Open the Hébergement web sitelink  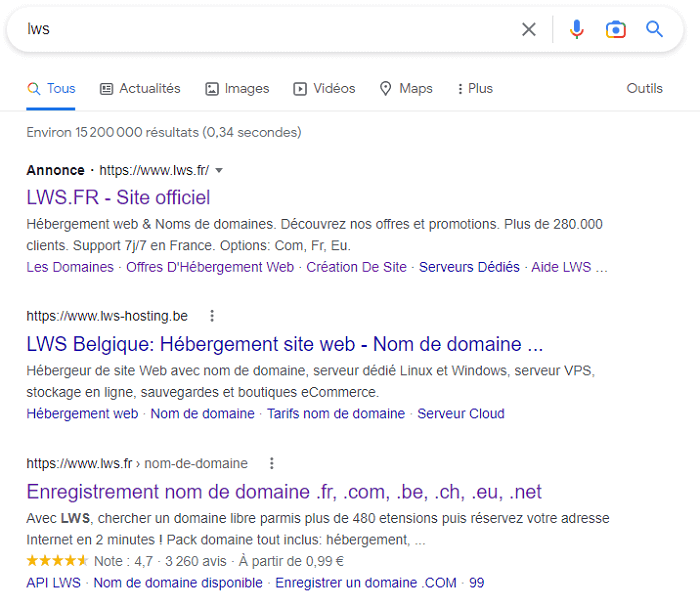(82, 414)
